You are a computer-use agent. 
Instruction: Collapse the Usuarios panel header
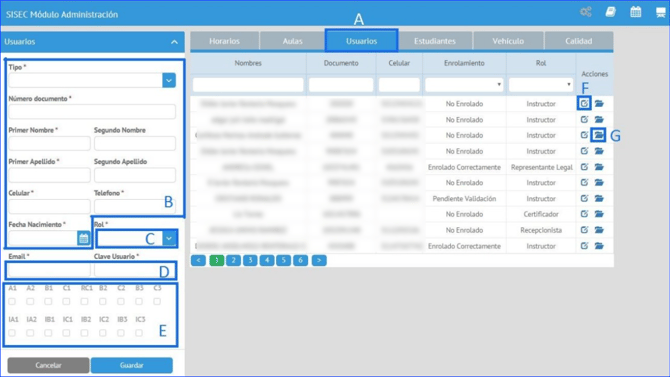point(174,42)
